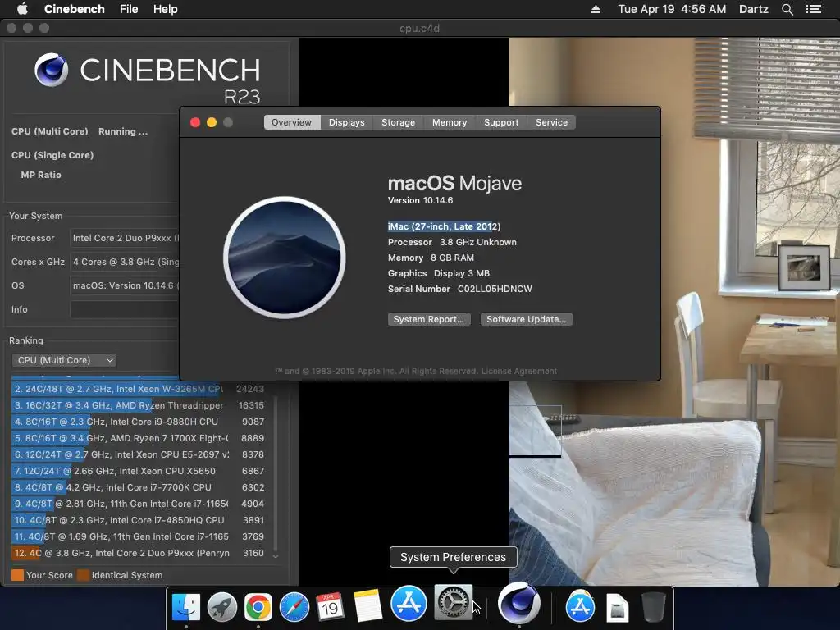Open Finder from the Dock
The image size is (840, 630).
coord(186,606)
